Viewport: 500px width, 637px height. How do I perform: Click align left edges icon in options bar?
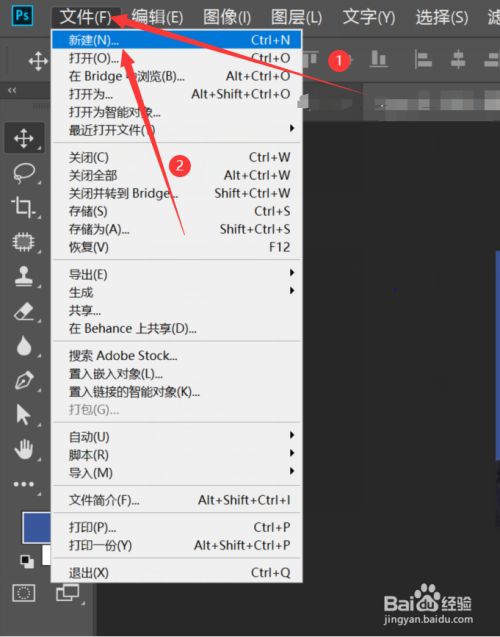(x=423, y=59)
